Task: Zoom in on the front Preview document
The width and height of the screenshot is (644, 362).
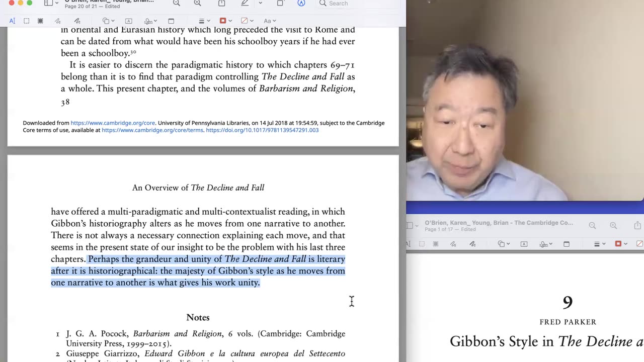Action: click(x=198, y=3)
